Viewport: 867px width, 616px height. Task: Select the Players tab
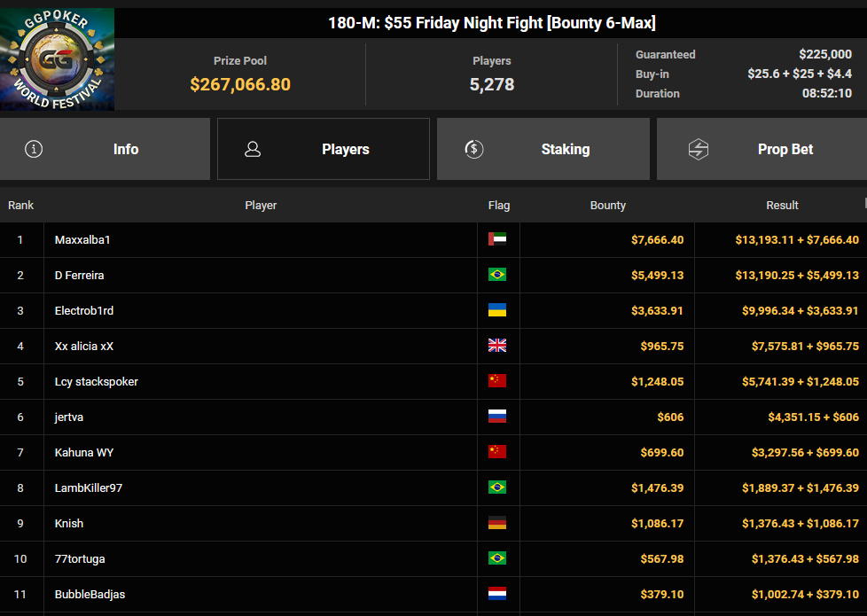pos(324,149)
